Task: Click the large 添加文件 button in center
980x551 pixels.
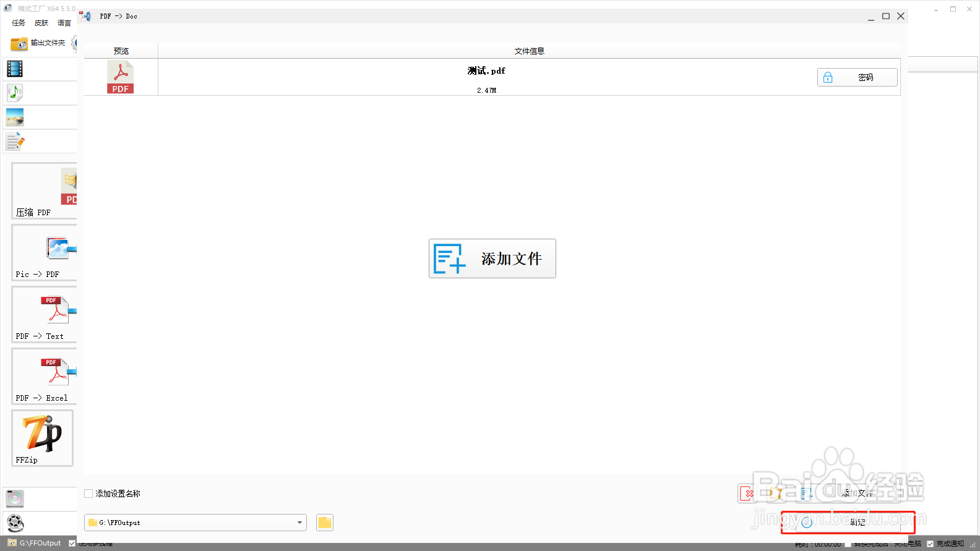Action: (492, 258)
